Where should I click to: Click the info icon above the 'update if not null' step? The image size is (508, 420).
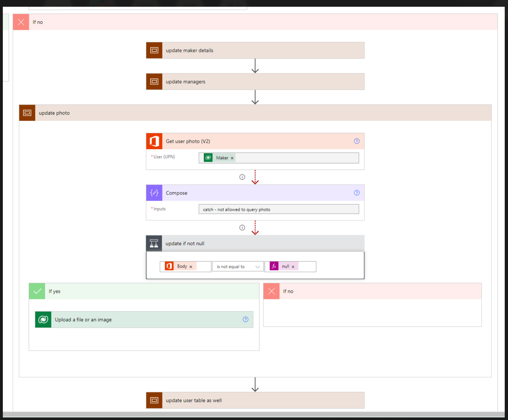[242, 227]
